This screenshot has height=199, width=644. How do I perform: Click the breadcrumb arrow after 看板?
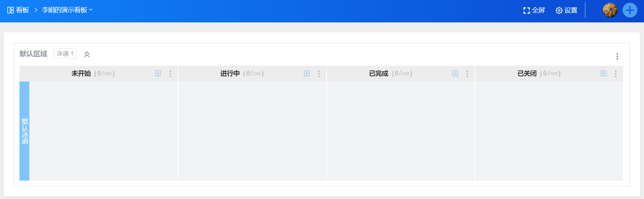coord(36,10)
